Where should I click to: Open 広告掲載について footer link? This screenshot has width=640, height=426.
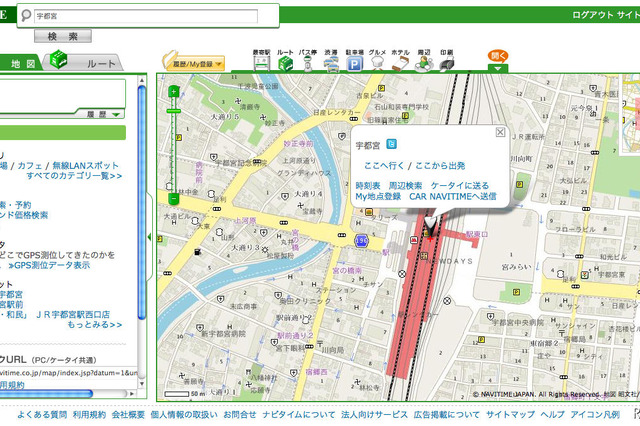(447, 415)
